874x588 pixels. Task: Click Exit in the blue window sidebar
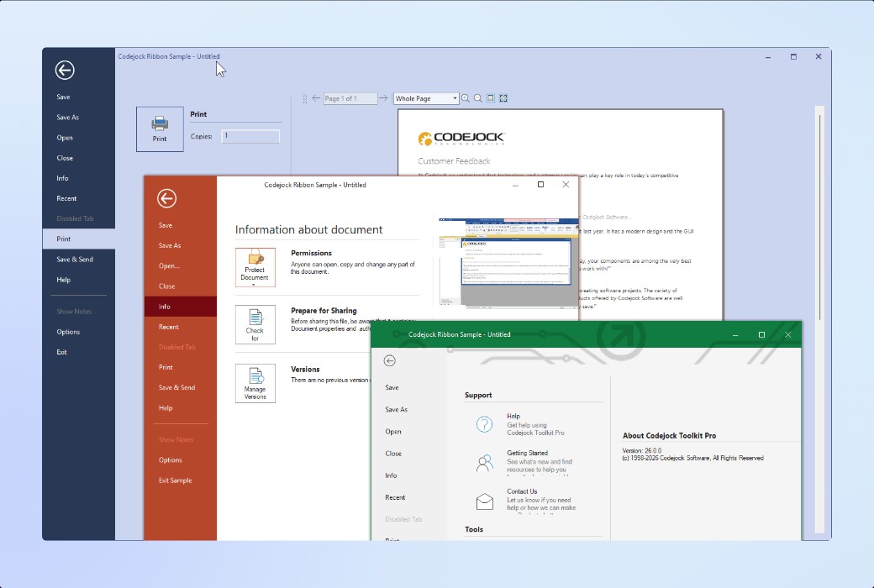79,352
